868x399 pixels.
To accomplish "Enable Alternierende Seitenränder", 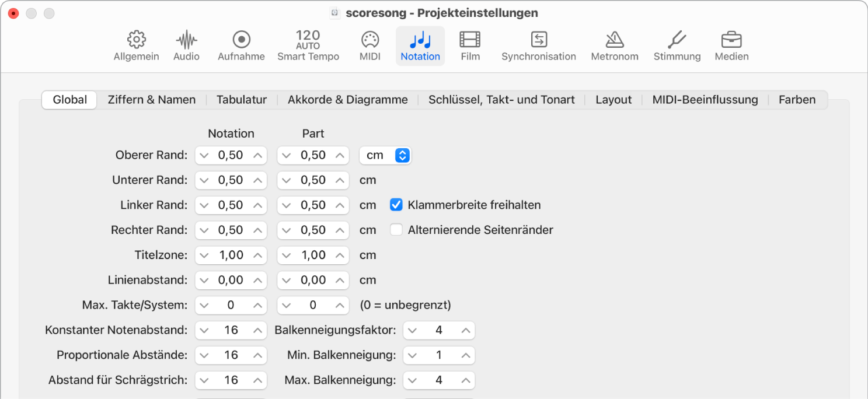I will click(x=396, y=229).
